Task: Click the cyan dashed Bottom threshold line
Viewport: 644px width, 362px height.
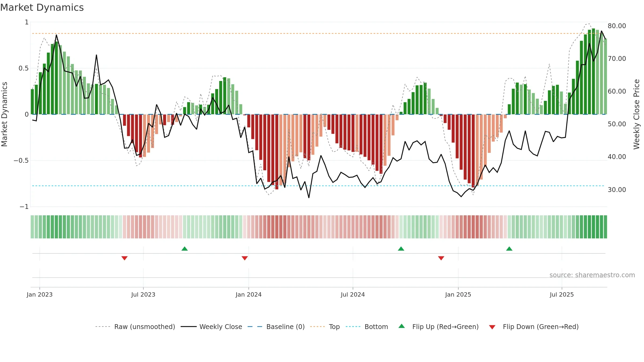Action: click(x=318, y=186)
